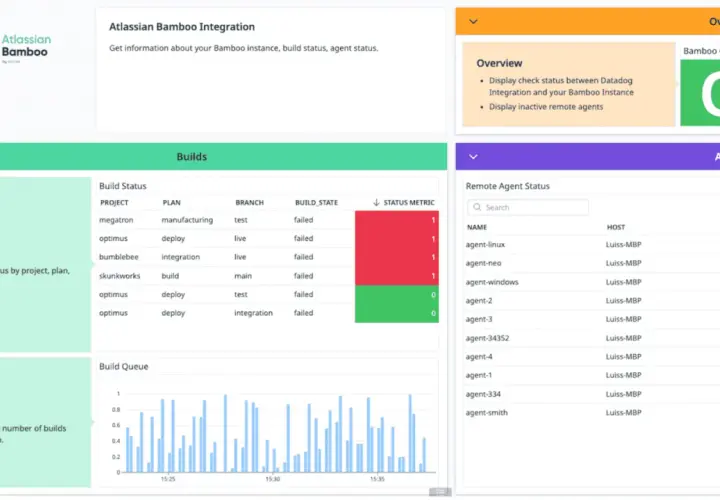Click the Overview note heading
The image size is (720, 500).
[499, 63]
